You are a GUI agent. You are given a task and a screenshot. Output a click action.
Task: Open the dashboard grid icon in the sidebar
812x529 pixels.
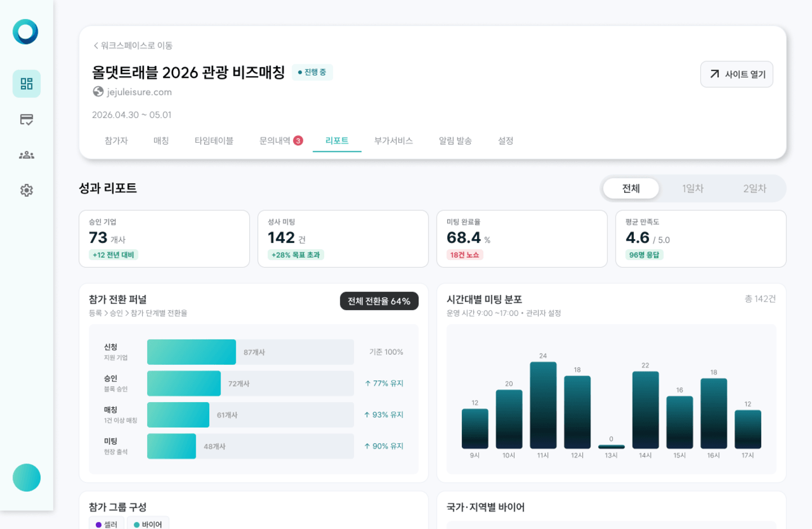[x=27, y=84]
